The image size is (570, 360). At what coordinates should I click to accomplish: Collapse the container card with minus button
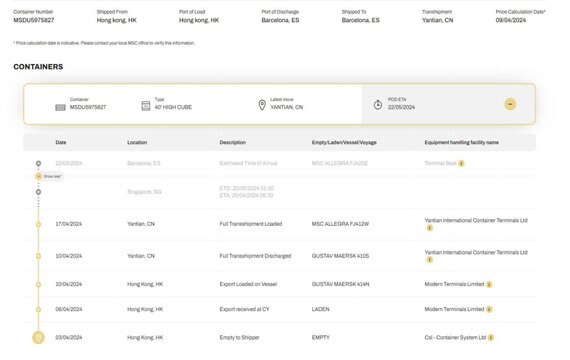click(510, 104)
